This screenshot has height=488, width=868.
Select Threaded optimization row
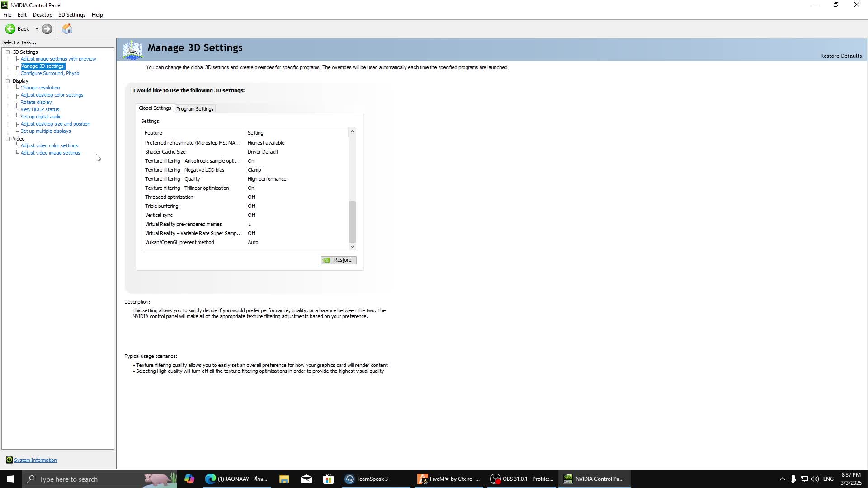click(245, 197)
